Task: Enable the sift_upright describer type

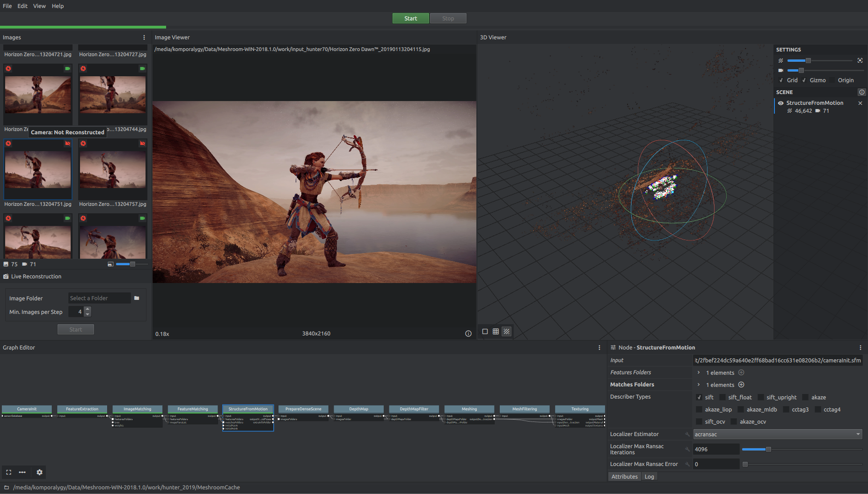Action: point(761,398)
